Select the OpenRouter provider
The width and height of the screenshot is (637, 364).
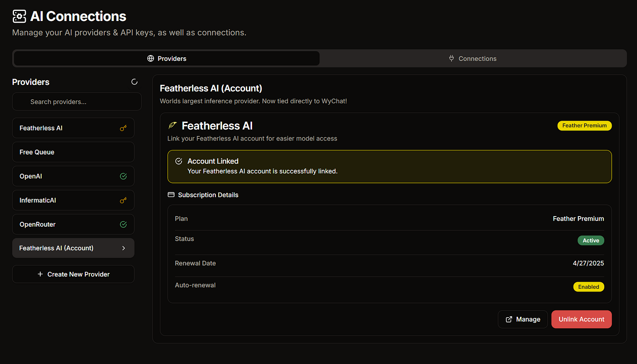click(73, 224)
